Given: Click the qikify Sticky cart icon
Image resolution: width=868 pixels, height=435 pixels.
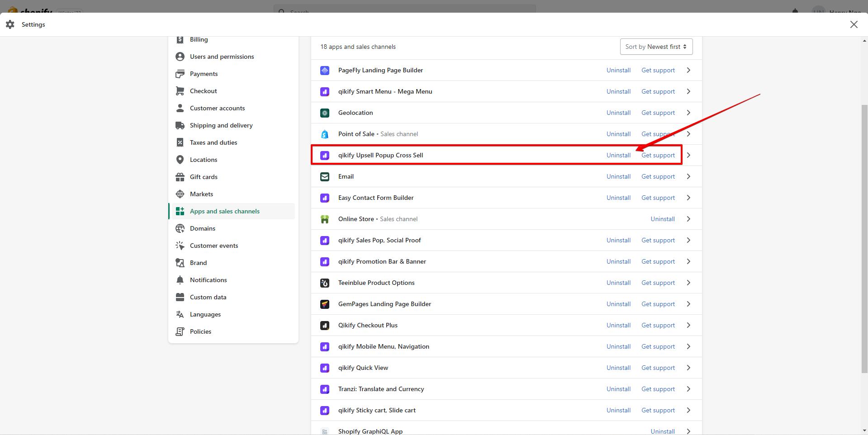Looking at the screenshot, I should point(325,411).
